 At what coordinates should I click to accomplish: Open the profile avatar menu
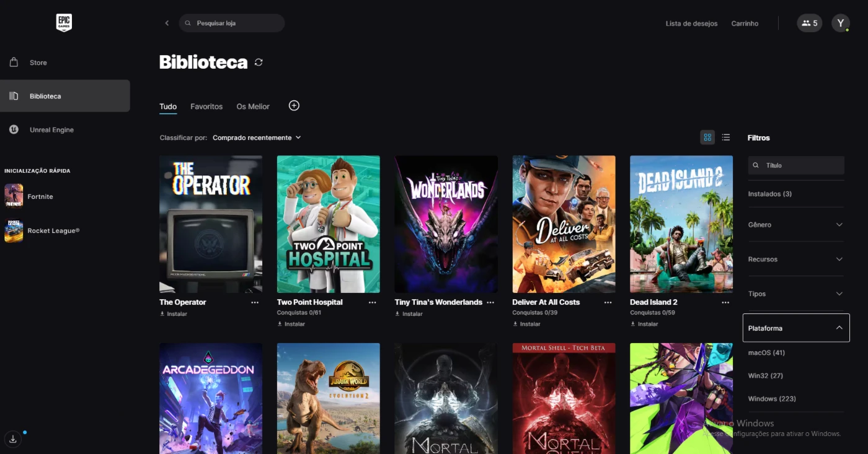pyautogui.click(x=841, y=23)
